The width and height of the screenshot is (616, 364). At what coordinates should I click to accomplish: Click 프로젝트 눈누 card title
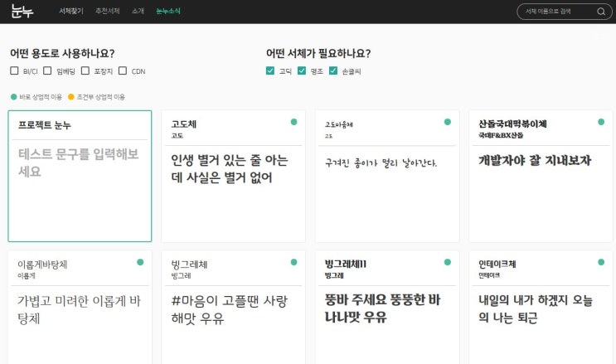45,125
